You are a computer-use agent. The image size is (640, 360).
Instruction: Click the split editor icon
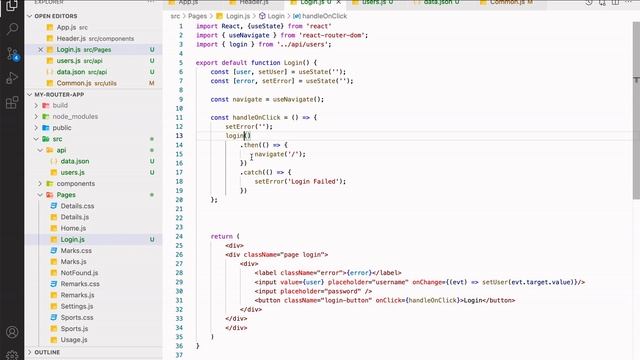click(x=615, y=2)
